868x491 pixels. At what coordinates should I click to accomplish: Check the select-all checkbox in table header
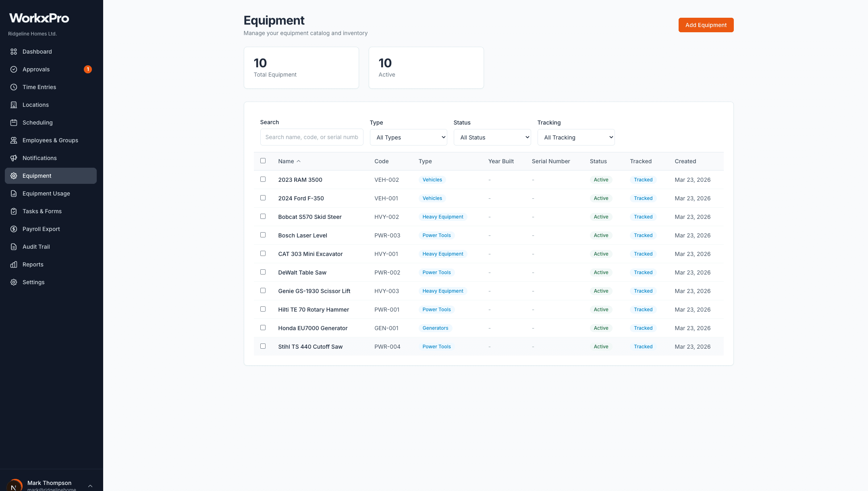[263, 161]
